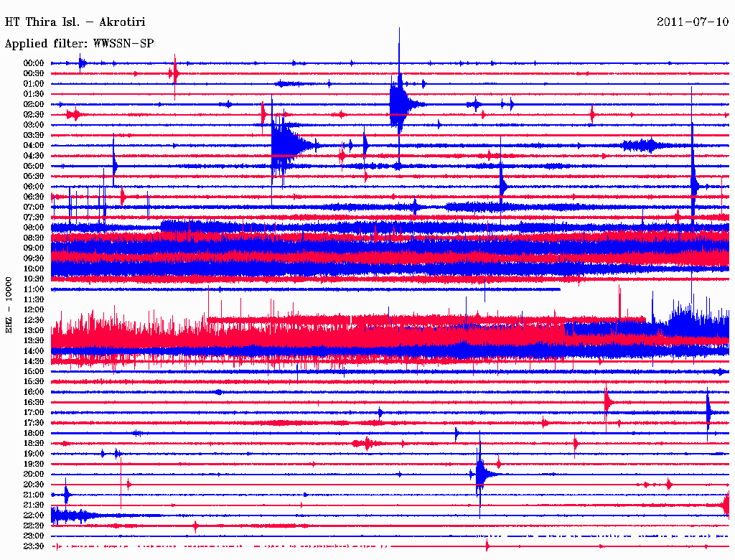
Task: Select the 20:30 time label
Action: (34, 485)
